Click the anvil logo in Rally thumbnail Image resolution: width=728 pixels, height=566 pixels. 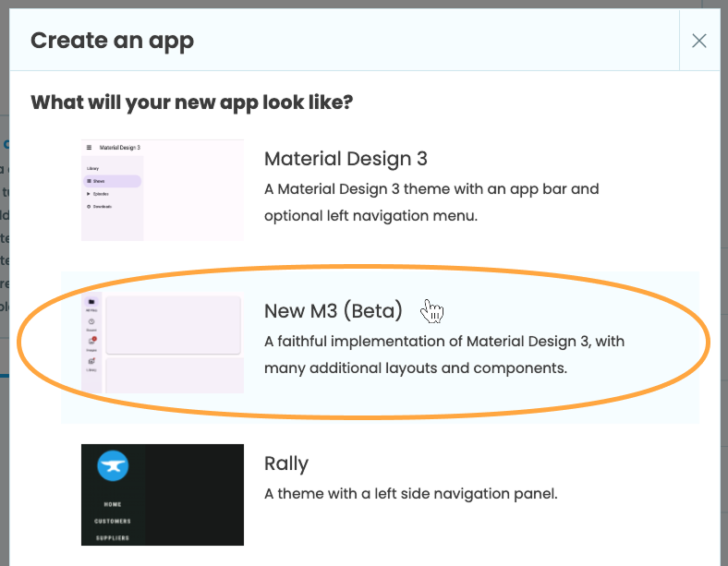tap(113, 465)
